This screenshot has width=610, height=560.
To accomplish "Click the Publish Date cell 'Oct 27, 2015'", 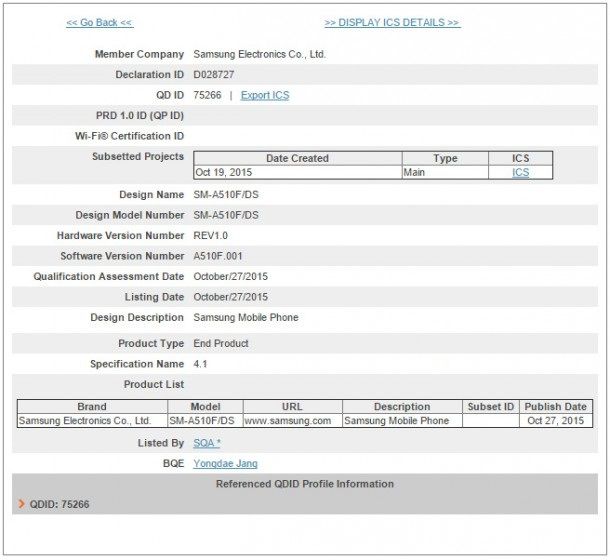I will tap(556, 421).
